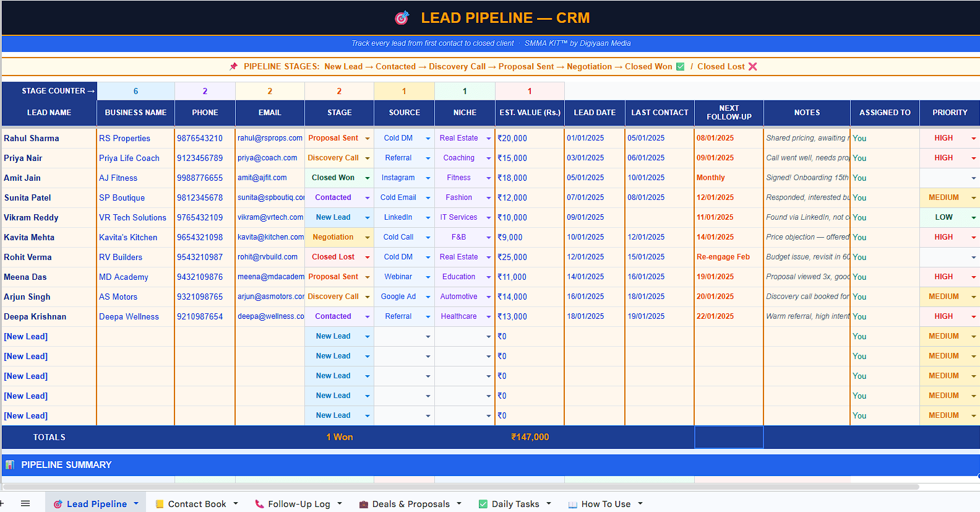Viewport: 980px width, 512px height.
Task: Open the How To Use tab options arrow
Action: pyautogui.click(x=640, y=503)
